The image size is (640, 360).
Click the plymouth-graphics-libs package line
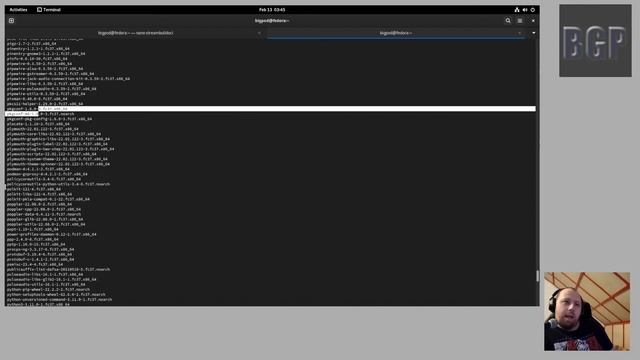pyautogui.click(x=58, y=139)
